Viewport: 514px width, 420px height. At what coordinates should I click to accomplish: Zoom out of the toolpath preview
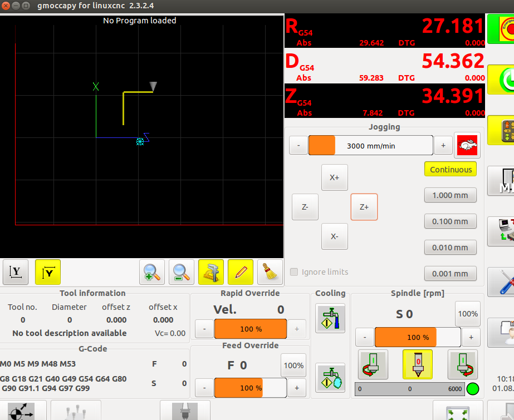tap(182, 272)
